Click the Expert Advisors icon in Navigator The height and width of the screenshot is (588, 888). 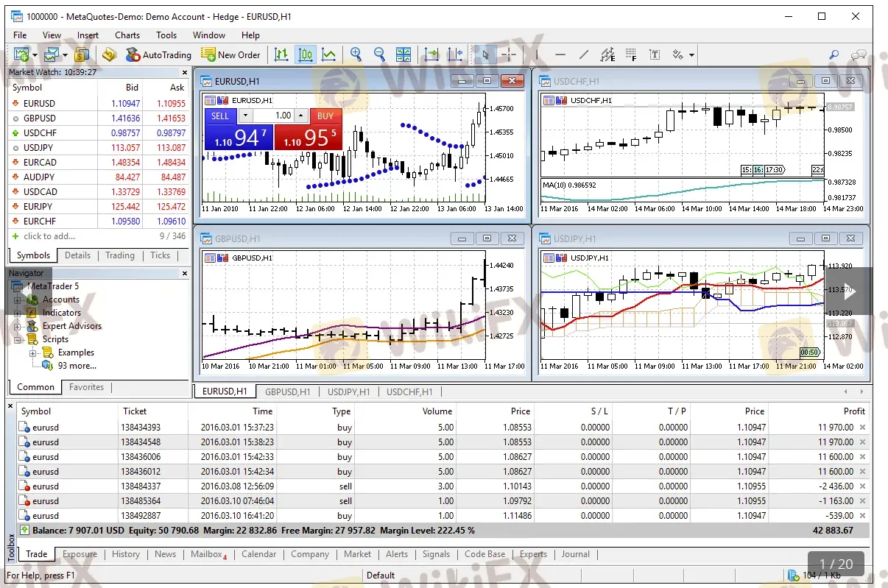coord(32,326)
